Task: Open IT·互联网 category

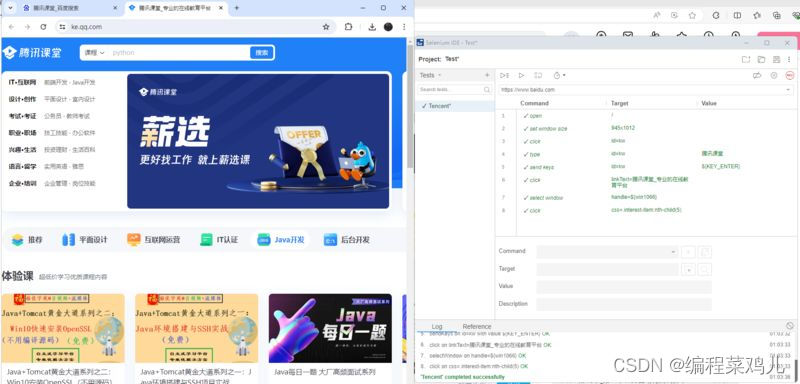Action: pos(22,82)
